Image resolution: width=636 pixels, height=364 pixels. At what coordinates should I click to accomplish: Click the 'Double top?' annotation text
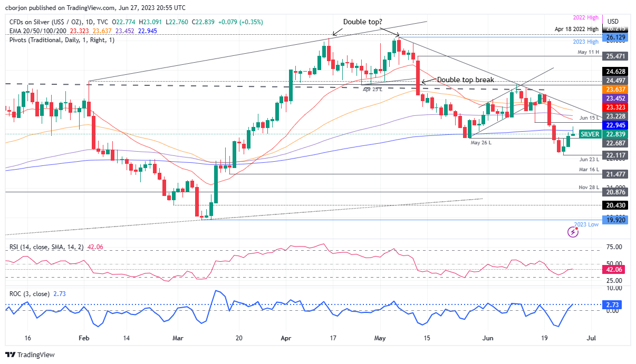(364, 22)
